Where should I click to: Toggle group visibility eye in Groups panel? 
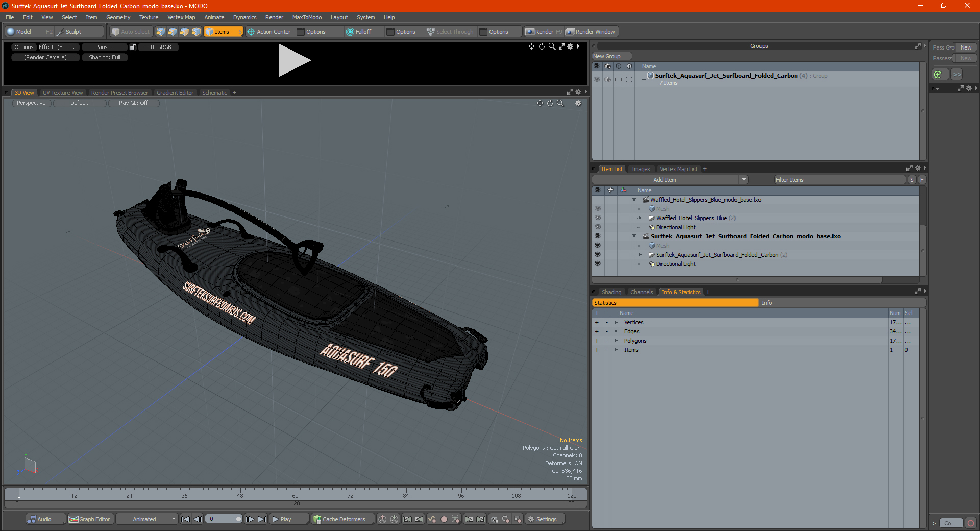[597, 79]
